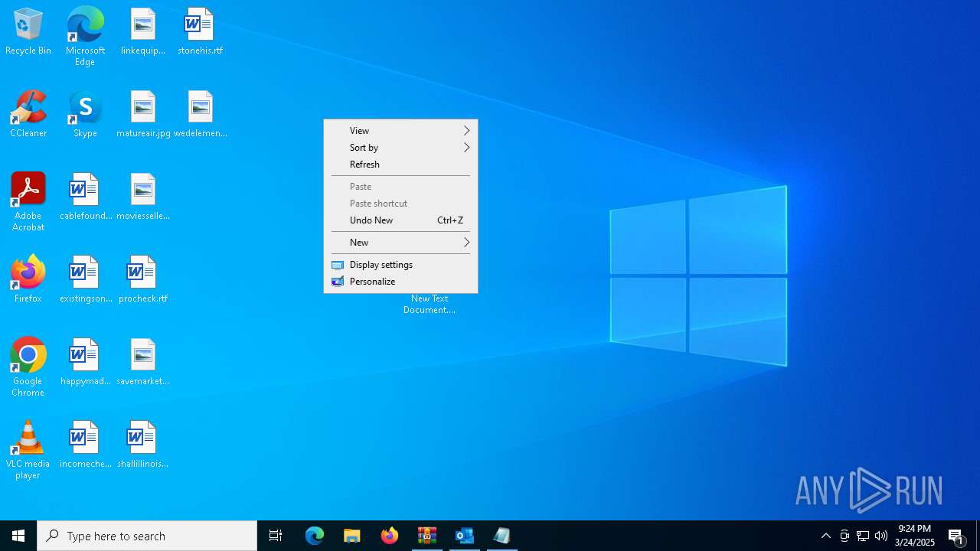The height and width of the screenshot is (551, 980).
Task: Choose Refresh in the context menu
Action: [x=400, y=165]
